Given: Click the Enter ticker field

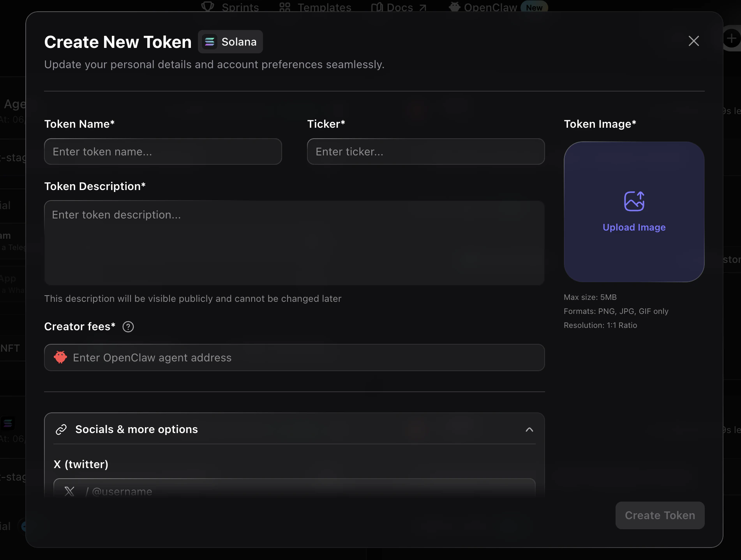Looking at the screenshot, I should click(425, 151).
